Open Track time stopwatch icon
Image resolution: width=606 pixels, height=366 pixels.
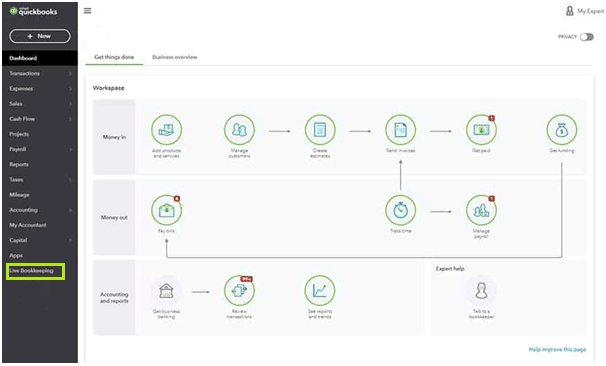coord(400,210)
